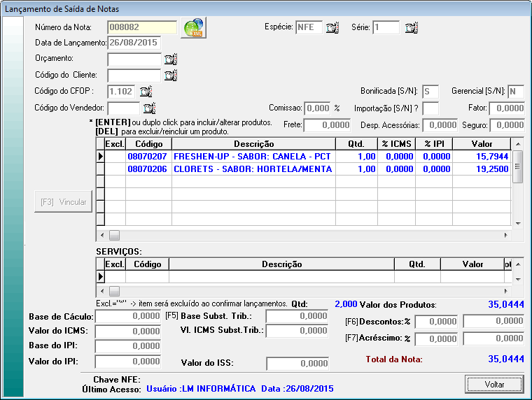Open the Código do Vendedor search icon
The height and width of the screenshot is (400, 532).
click(149, 108)
